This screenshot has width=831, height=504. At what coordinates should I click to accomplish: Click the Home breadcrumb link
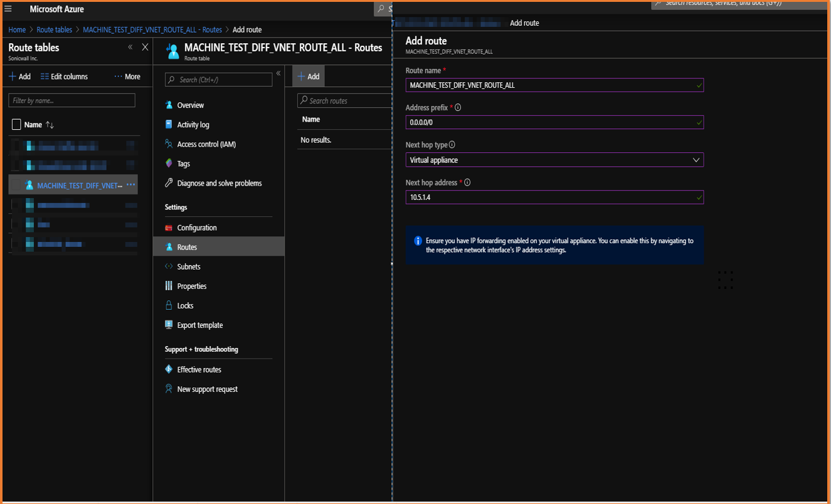click(17, 29)
